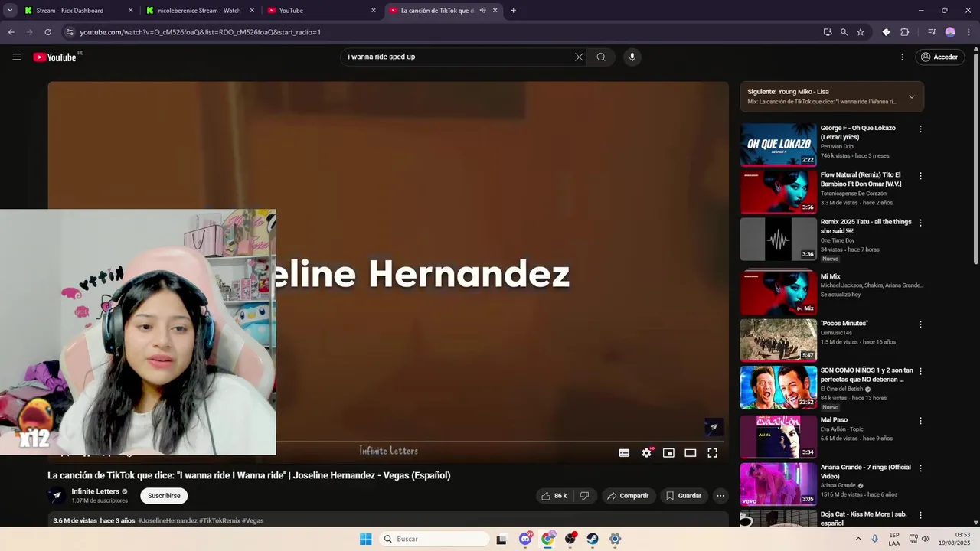Run search with the magnifier button
Viewport: 980px width, 551px height.
(x=601, y=57)
